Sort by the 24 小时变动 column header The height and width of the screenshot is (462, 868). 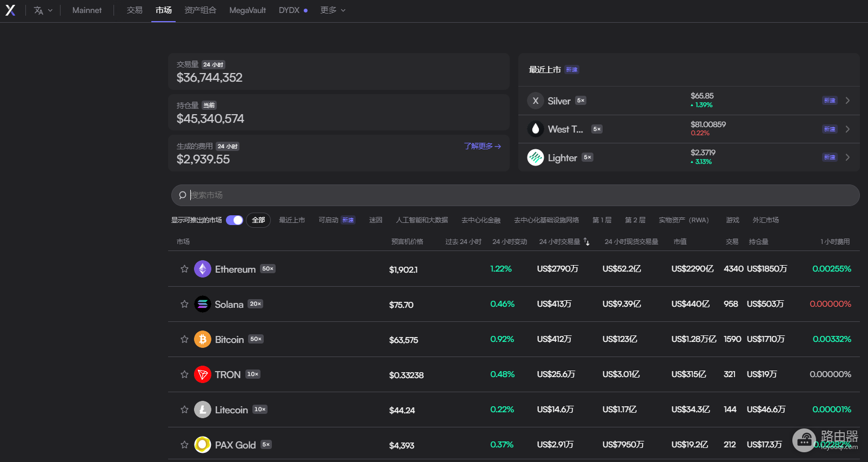510,242
